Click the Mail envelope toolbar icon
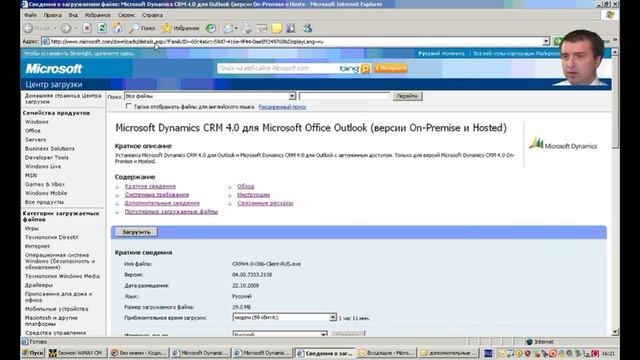This screenshot has width=640, height=360. pos(229,28)
